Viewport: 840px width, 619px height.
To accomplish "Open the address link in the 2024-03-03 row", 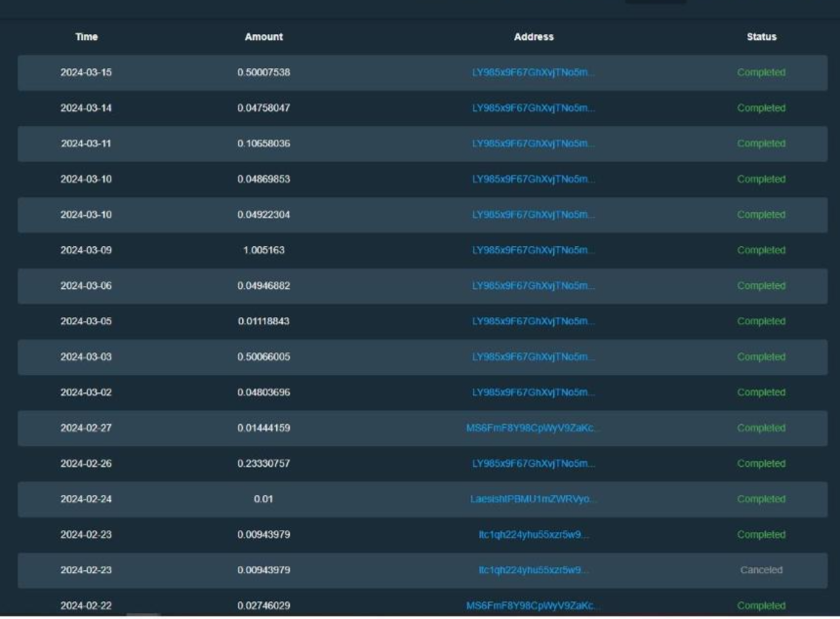I will click(533, 357).
